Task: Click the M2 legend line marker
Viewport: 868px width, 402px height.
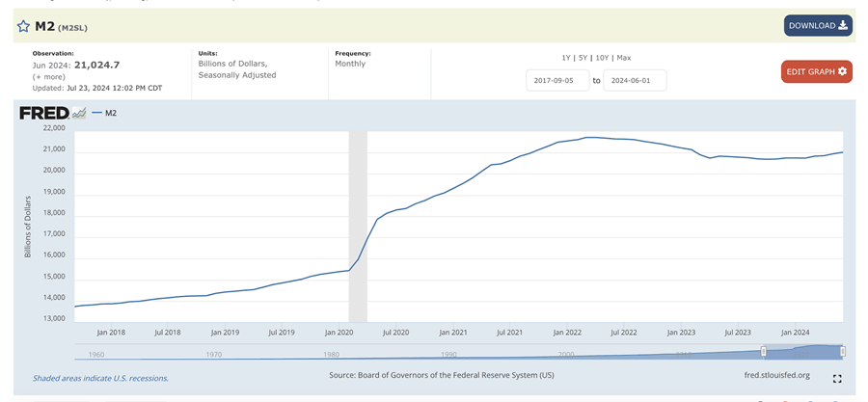Action: tap(96, 113)
